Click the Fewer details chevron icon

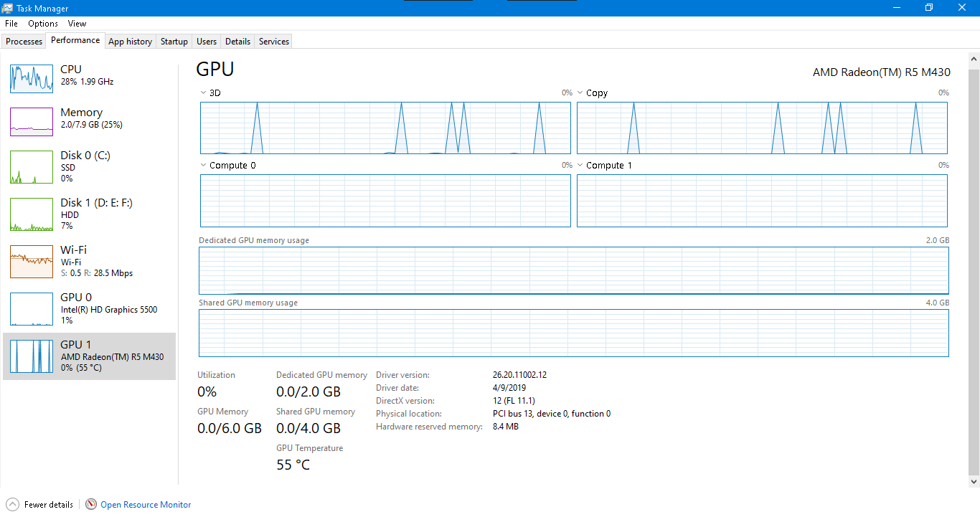click(12, 504)
